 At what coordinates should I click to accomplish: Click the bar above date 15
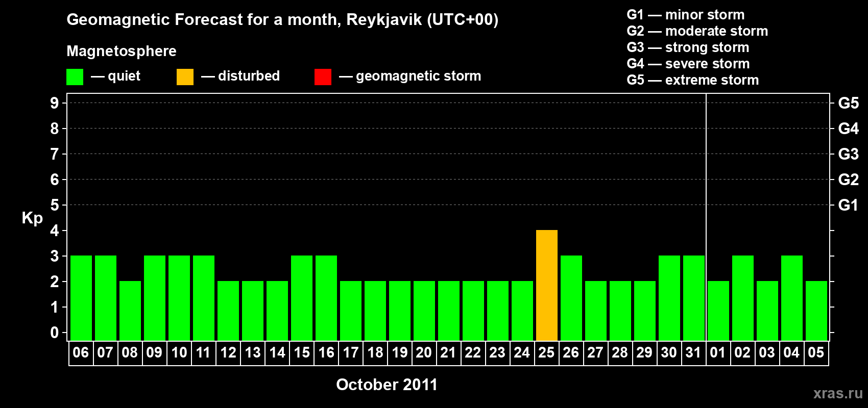[302, 298]
